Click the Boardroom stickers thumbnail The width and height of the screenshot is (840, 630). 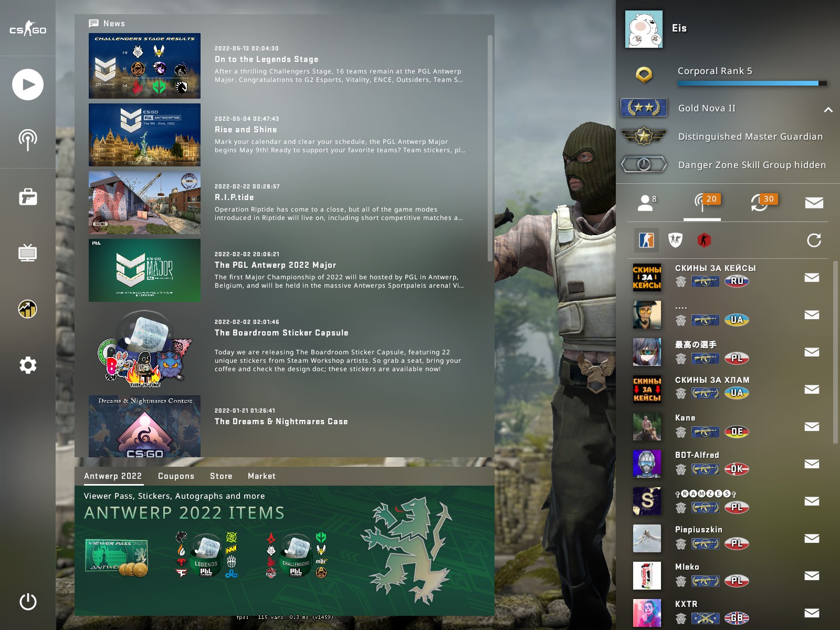coord(144,349)
